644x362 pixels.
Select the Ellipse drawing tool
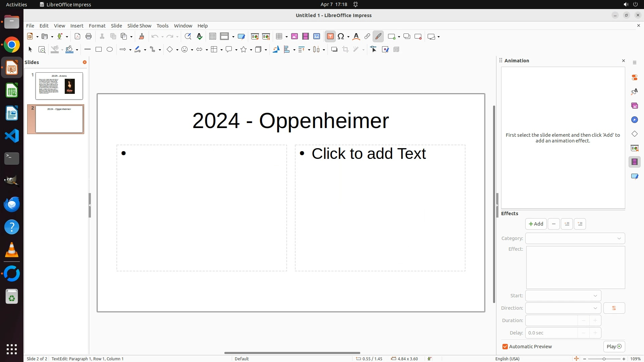[x=110, y=50]
